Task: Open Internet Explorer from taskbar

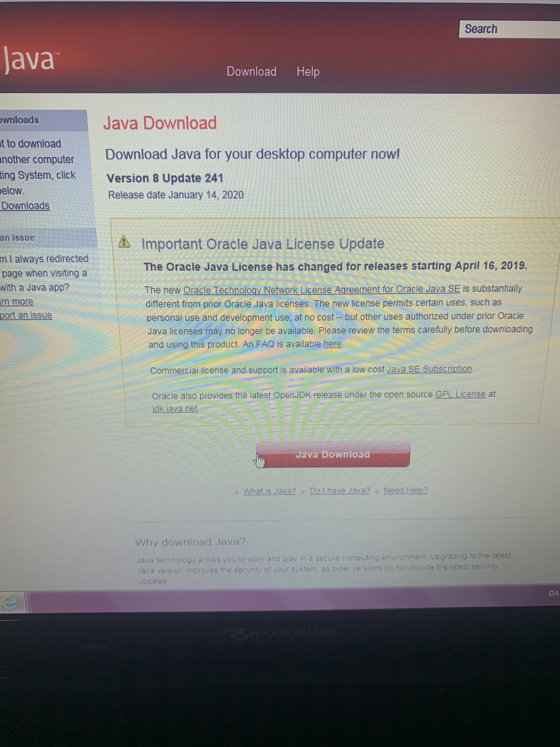Action: [x=10, y=603]
